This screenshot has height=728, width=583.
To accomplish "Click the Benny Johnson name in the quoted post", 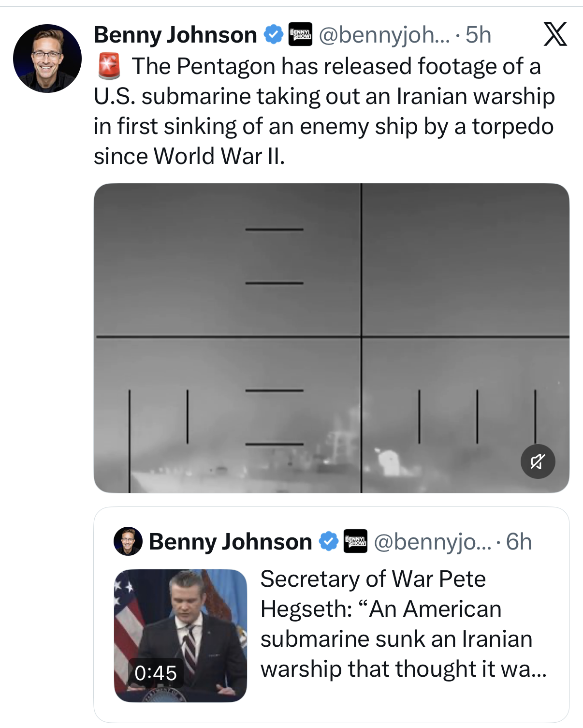I will click(230, 541).
